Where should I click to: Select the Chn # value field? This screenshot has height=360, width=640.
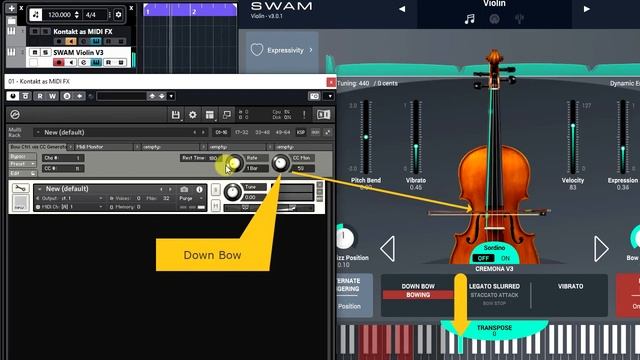(63, 158)
